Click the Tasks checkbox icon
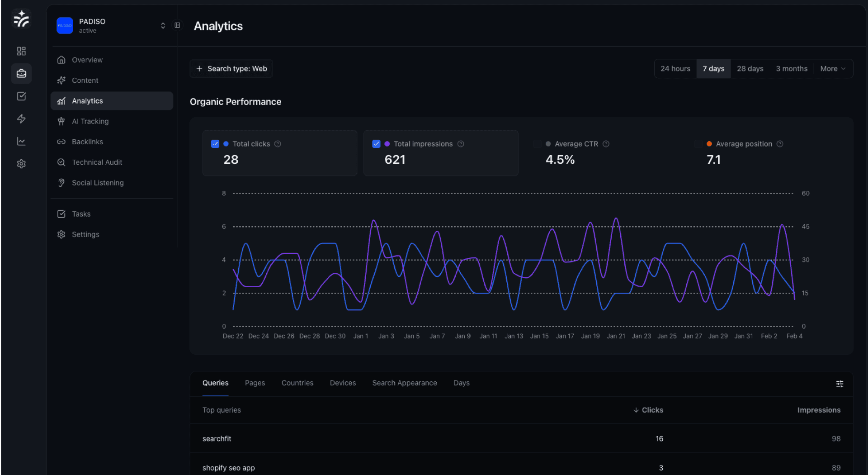Image resolution: width=868 pixels, height=475 pixels. pos(61,214)
